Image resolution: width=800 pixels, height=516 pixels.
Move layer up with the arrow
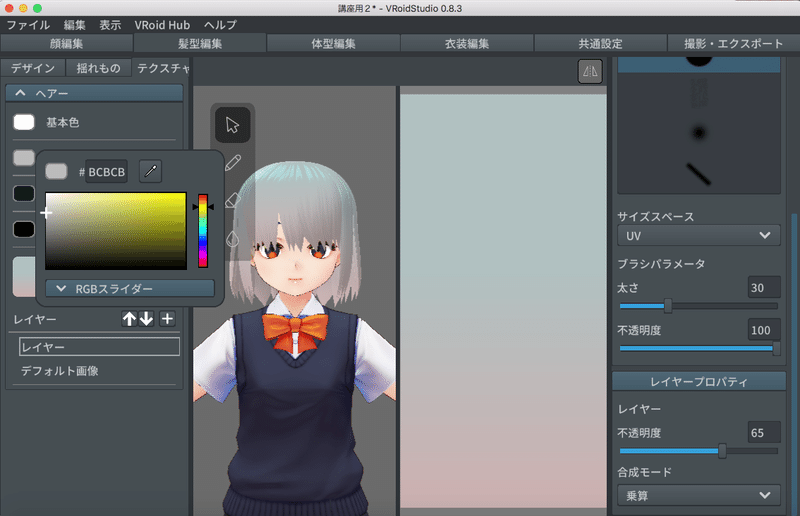(129, 319)
